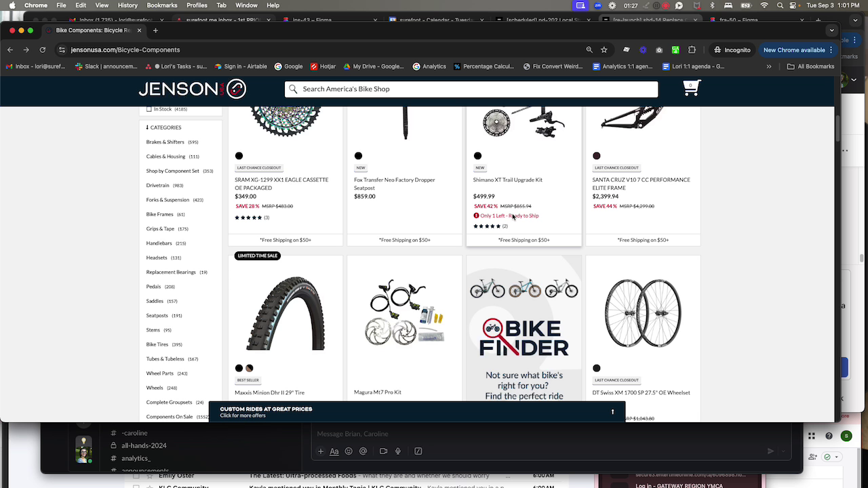Open the Chrome menu in the macOS menu bar
This screenshot has width=868, height=488.
click(36, 5)
